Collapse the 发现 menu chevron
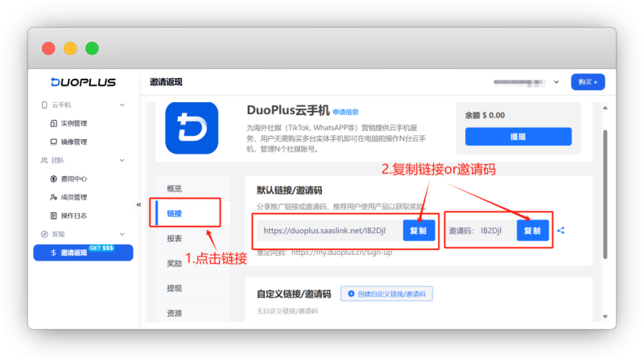This screenshot has width=644, height=357. click(122, 234)
